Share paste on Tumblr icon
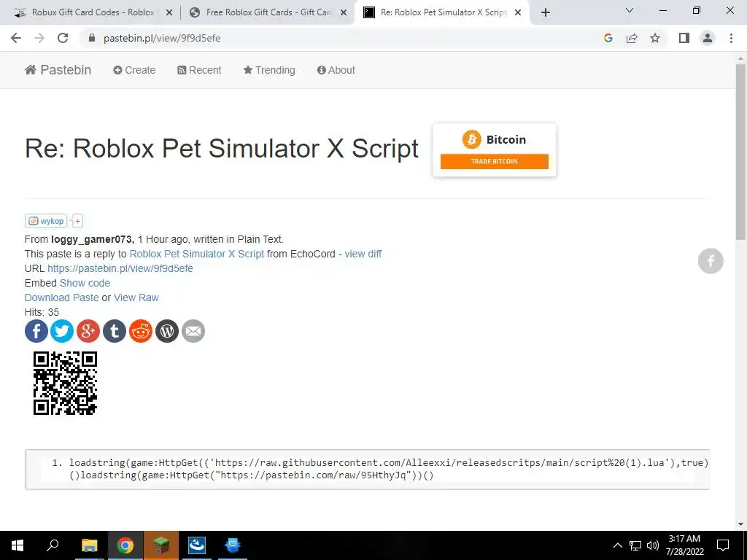The width and height of the screenshot is (747, 560). [x=115, y=331]
